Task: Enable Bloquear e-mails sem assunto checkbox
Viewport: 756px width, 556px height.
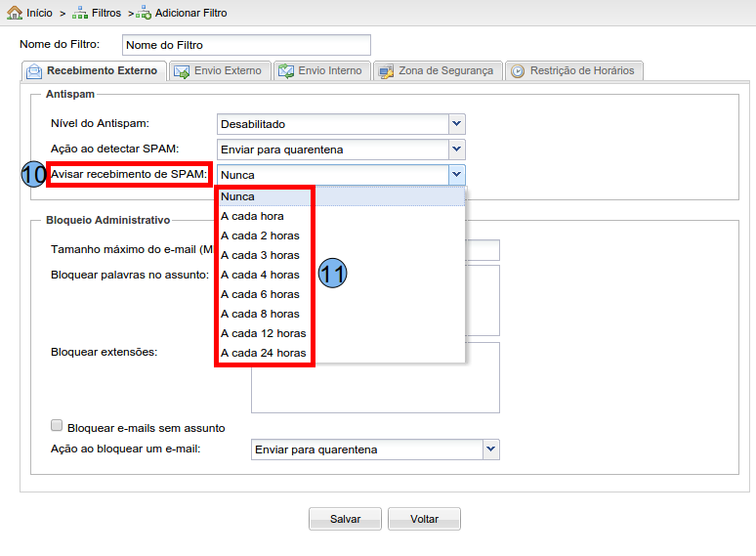Action: [57, 427]
